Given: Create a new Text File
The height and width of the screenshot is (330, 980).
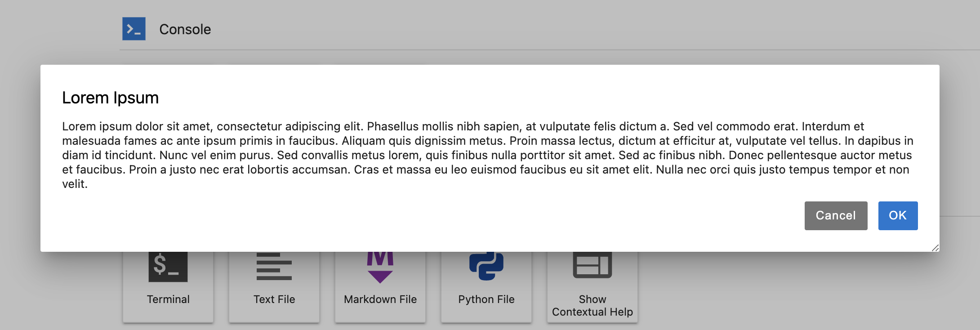Looking at the screenshot, I should click(274, 283).
